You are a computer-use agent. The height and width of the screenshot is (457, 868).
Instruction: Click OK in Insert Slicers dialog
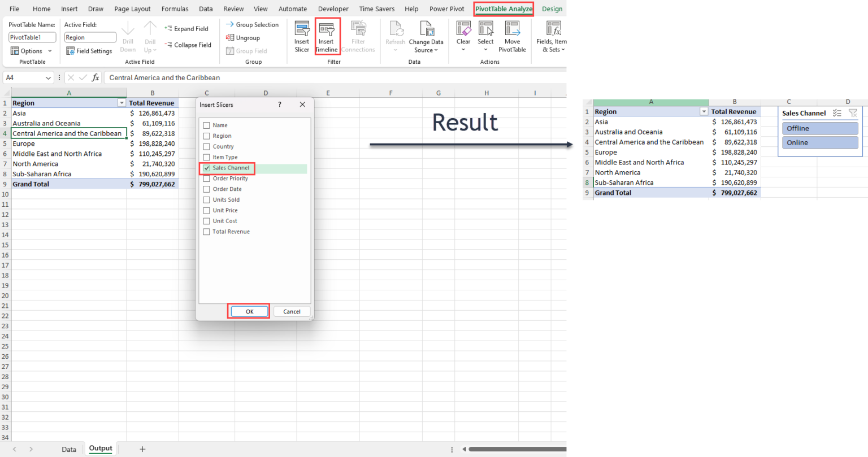pyautogui.click(x=249, y=311)
